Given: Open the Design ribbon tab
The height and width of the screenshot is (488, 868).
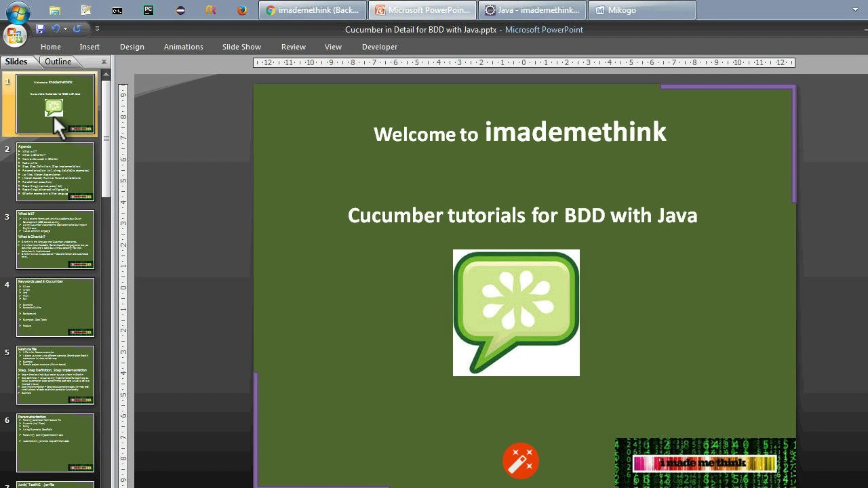Looking at the screenshot, I should [x=132, y=47].
